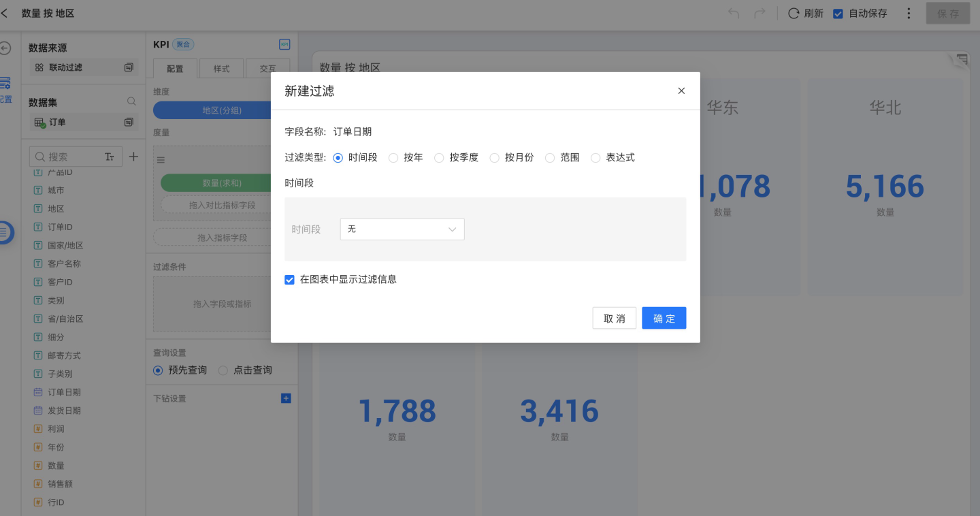
Task: Click the redo arrow icon
Action: [759, 14]
